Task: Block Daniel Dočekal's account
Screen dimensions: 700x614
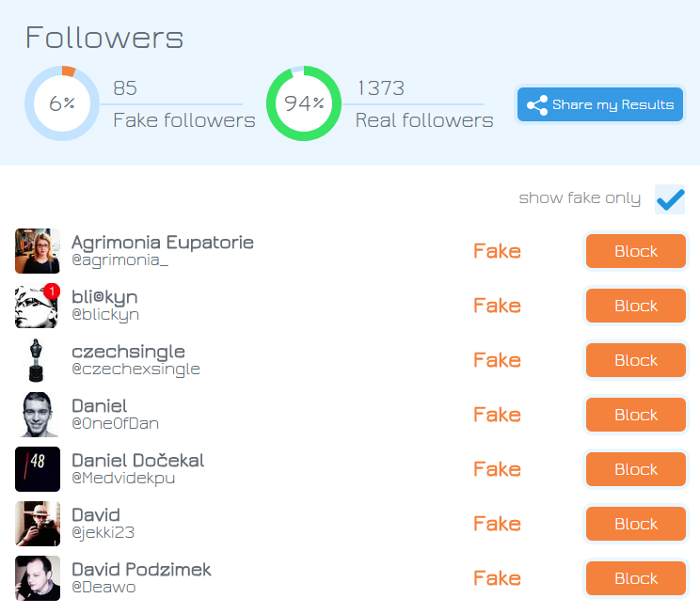Action: click(x=636, y=469)
